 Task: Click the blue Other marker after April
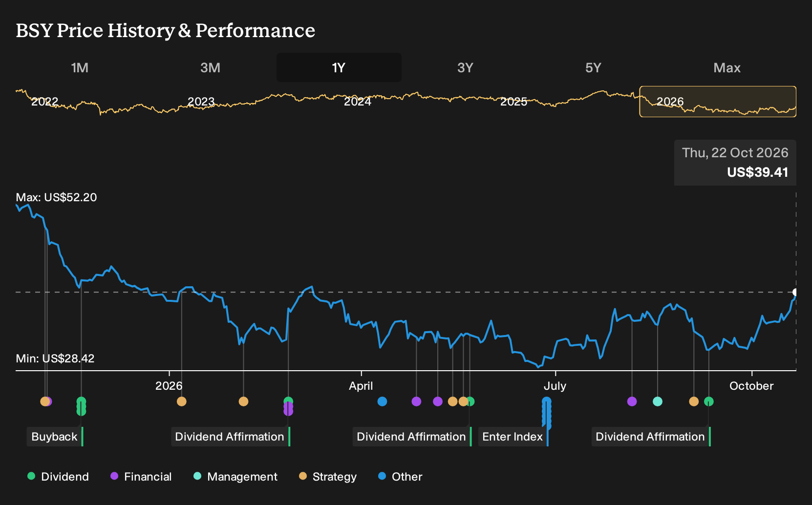pyautogui.click(x=382, y=401)
